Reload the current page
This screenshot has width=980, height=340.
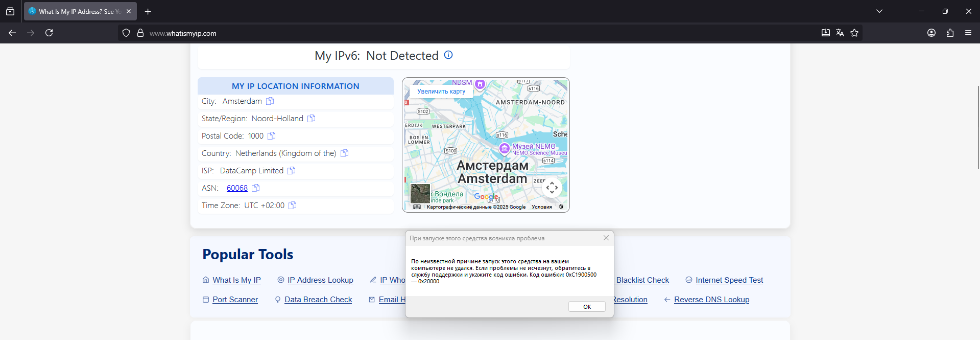pos(49,33)
